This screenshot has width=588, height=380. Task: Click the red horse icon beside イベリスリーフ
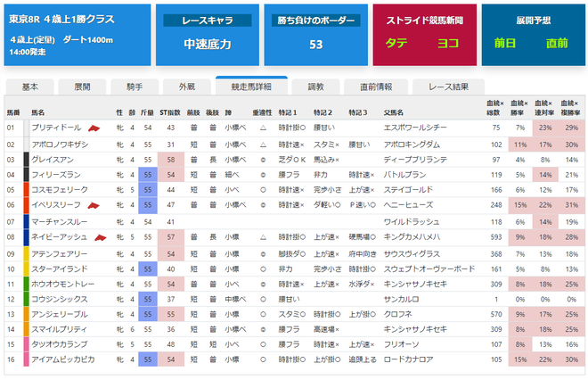pos(94,205)
